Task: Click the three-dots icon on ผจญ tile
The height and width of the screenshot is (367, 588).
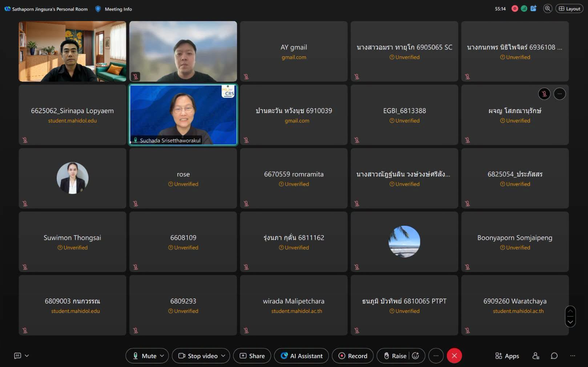Action: [559, 94]
